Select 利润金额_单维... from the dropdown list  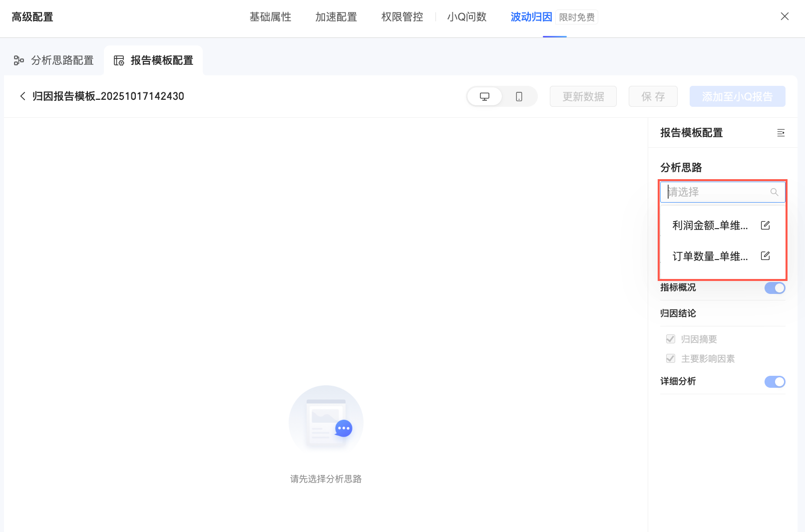click(710, 226)
